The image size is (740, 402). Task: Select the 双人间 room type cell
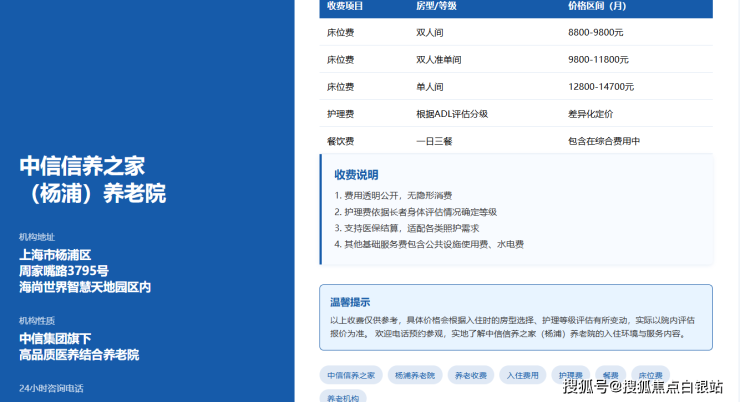[429, 33]
